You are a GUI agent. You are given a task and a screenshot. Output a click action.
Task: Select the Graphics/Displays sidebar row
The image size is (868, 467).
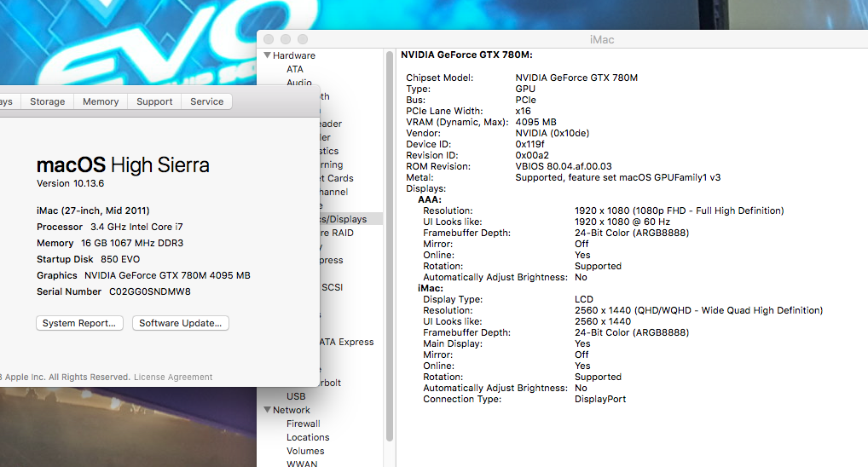point(351,219)
